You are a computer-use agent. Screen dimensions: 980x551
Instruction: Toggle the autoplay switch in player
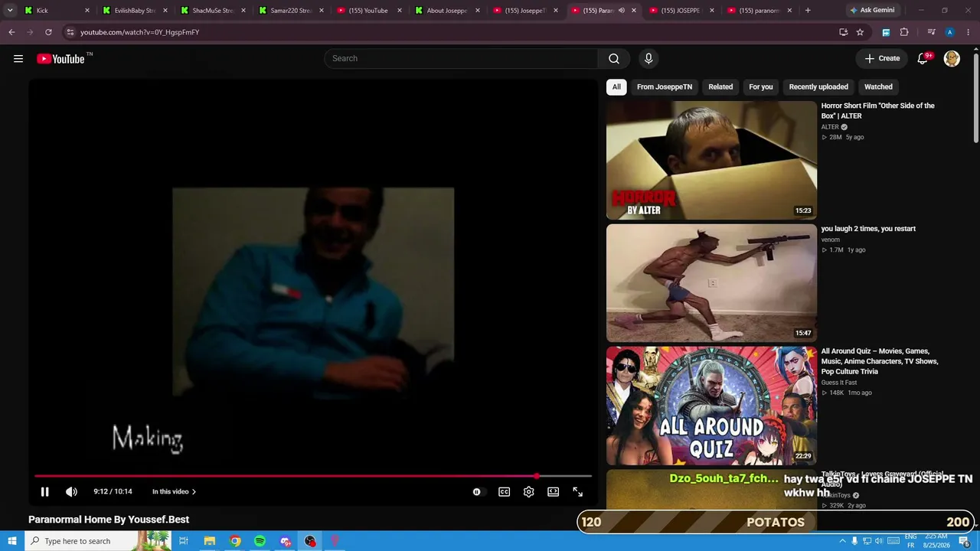coord(478,492)
